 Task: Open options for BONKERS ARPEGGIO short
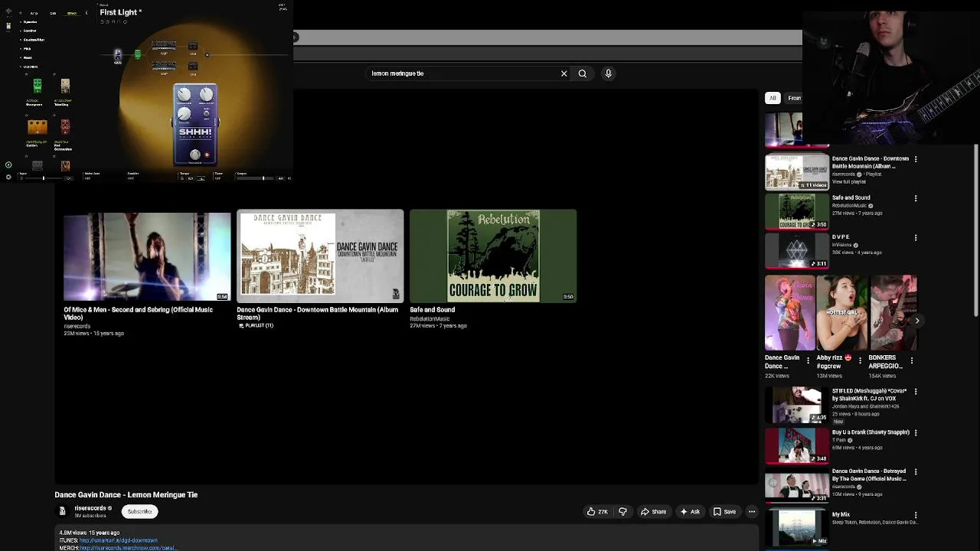pos(912,360)
